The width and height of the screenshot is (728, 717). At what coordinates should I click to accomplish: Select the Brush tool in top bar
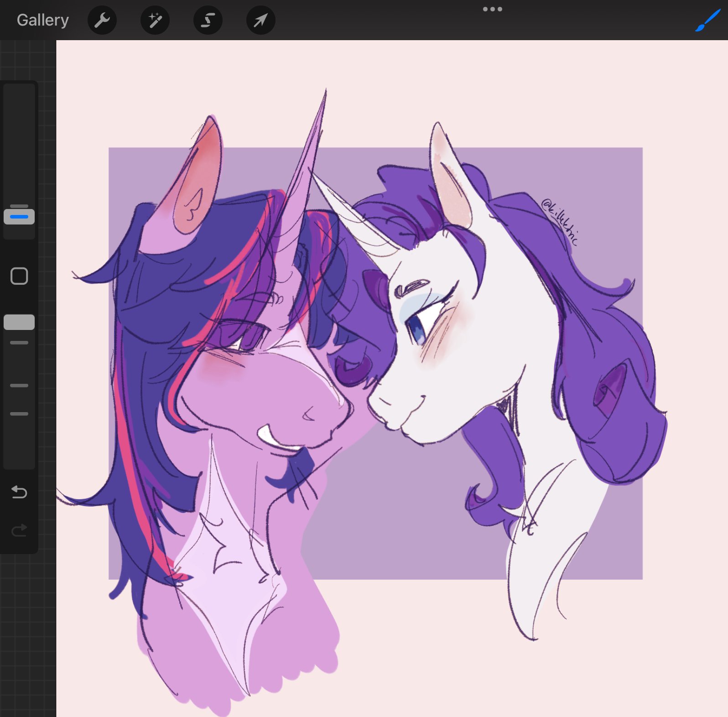[x=707, y=21]
